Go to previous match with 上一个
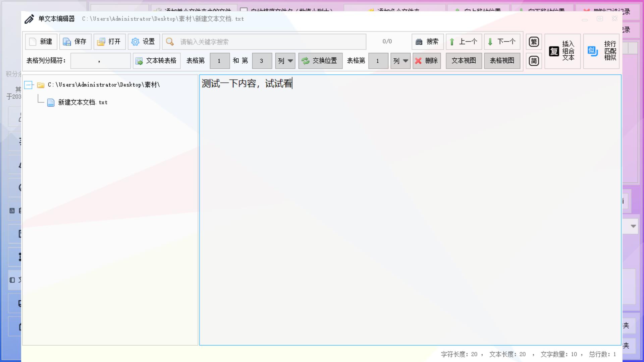644x362 pixels. [464, 42]
